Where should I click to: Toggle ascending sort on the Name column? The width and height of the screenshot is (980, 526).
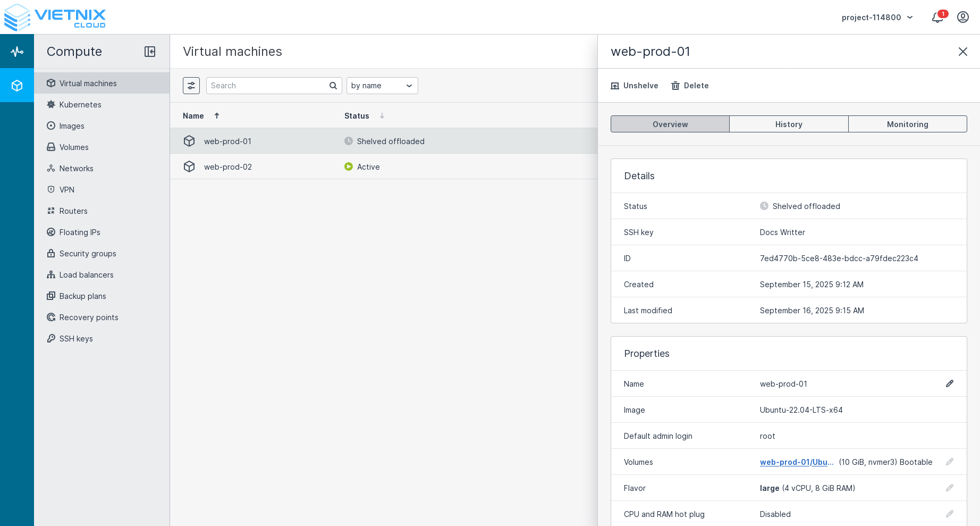click(x=217, y=115)
